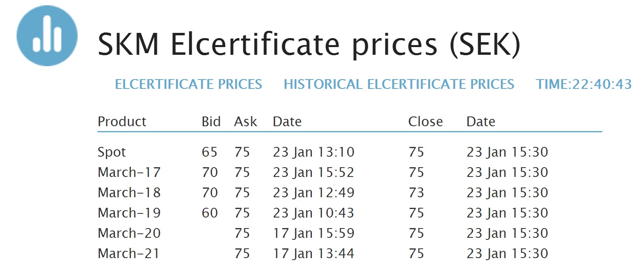Open the Elcertificate Prices tab

[x=188, y=84]
